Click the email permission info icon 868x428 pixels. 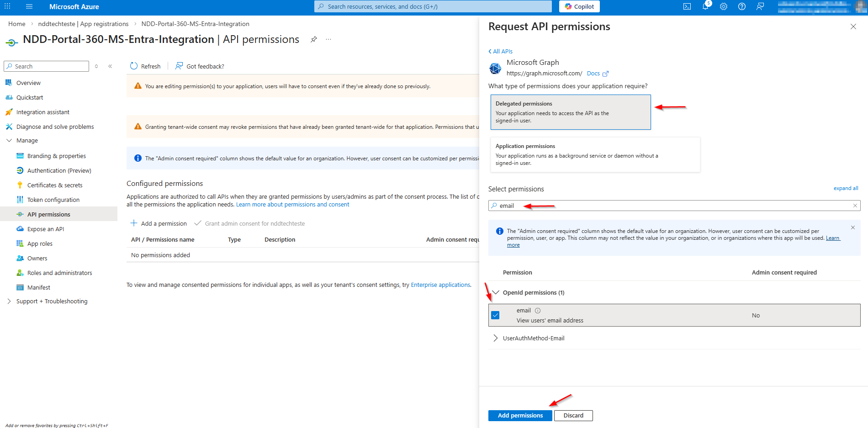point(538,311)
